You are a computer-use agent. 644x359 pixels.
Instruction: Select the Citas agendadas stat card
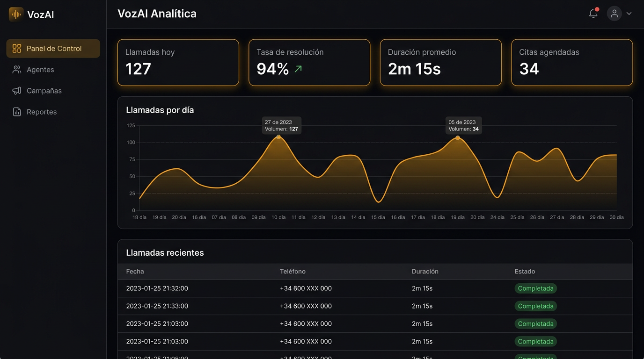(x=571, y=62)
